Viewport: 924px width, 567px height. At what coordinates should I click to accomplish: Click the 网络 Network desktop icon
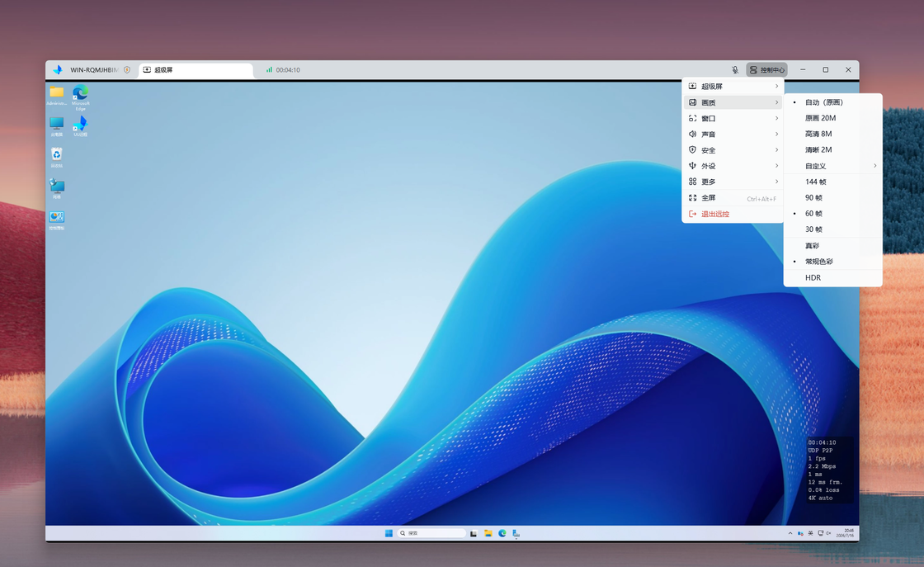pyautogui.click(x=57, y=189)
